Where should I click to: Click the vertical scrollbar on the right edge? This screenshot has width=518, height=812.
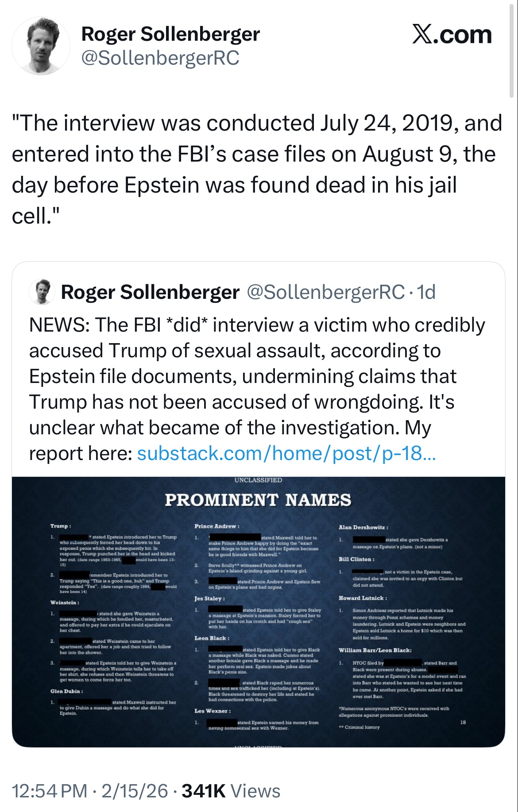pyautogui.click(x=511, y=49)
